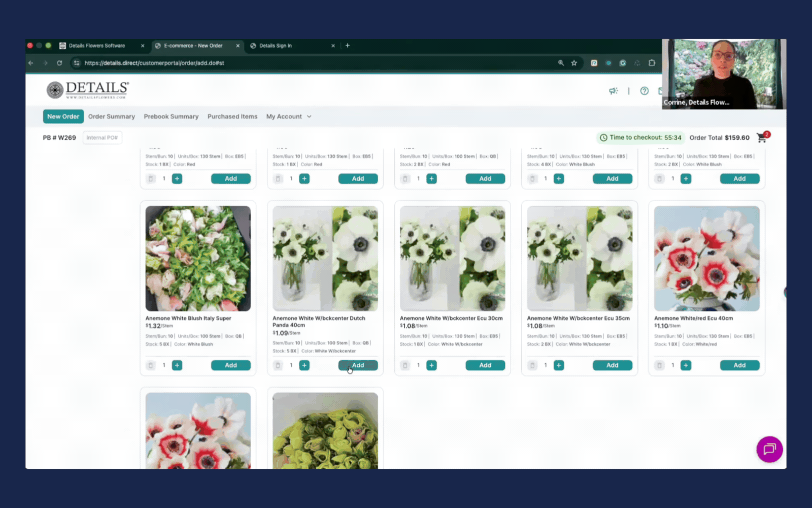812x508 pixels.
Task: Open the browser extensions puzzle icon
Action: [652, 63]
